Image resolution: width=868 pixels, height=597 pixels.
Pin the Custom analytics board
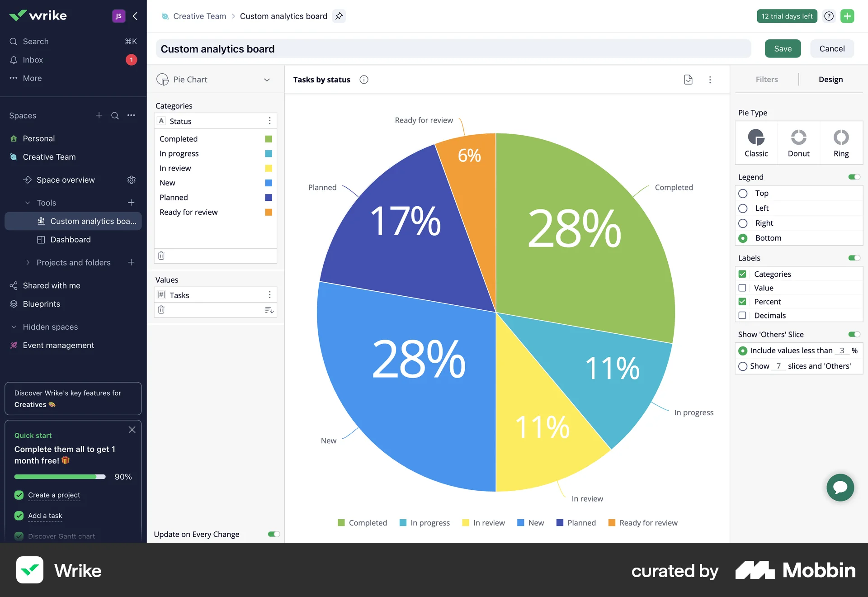tap(339, 16)
